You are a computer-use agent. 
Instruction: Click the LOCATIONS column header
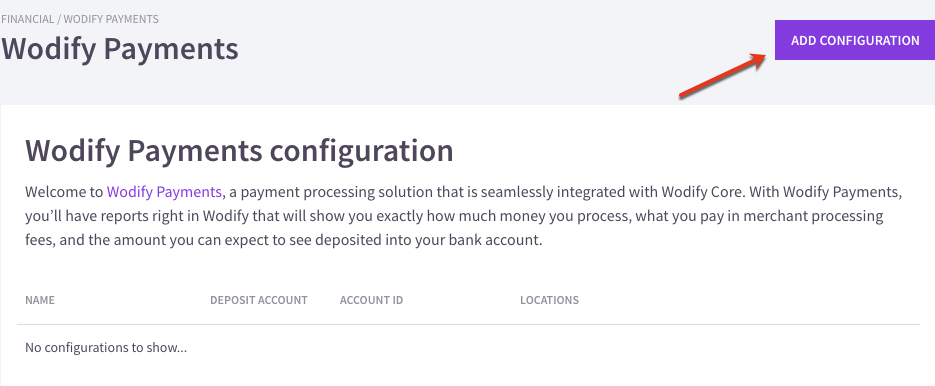(549, 300)
